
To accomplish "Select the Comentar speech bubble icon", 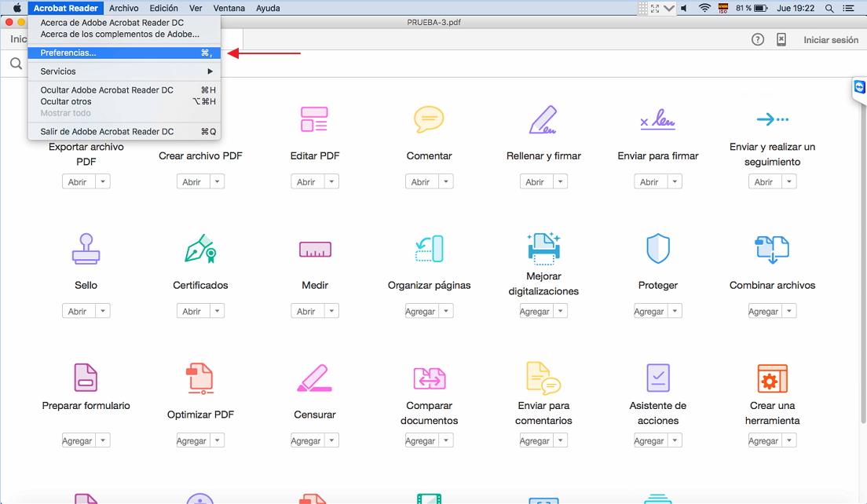I will 429,119.
